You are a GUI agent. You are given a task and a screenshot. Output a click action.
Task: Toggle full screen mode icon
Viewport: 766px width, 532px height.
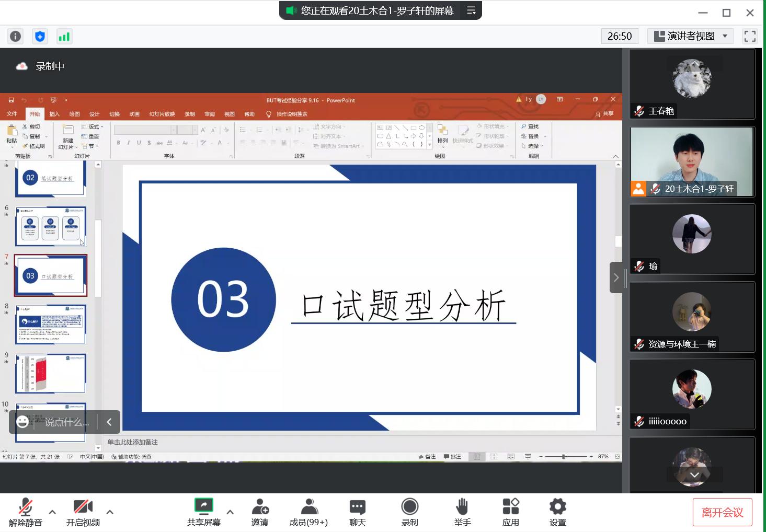[750, 36]
